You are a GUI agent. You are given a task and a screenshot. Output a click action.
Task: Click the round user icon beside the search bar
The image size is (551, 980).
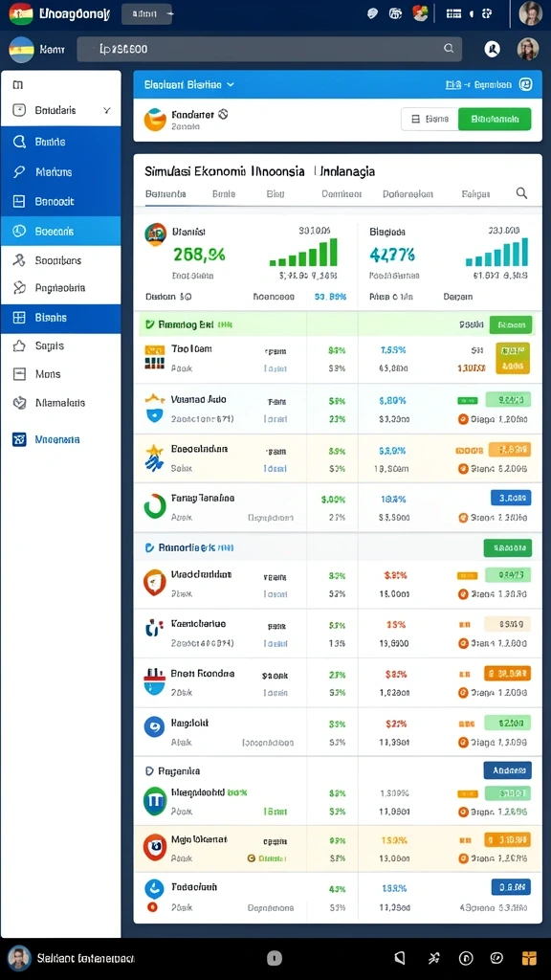[493, 49]
